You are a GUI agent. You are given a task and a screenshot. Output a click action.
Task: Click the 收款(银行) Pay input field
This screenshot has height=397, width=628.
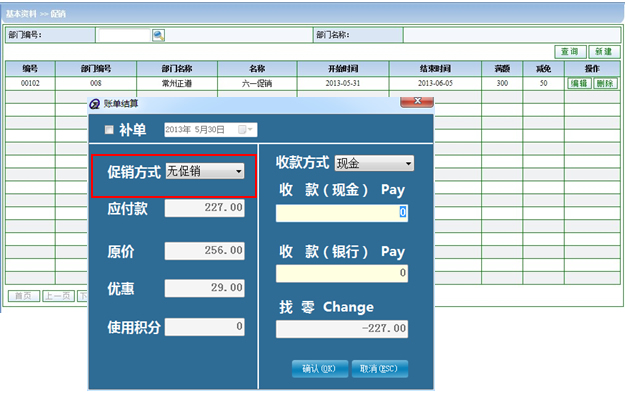[x=342, y=274]
